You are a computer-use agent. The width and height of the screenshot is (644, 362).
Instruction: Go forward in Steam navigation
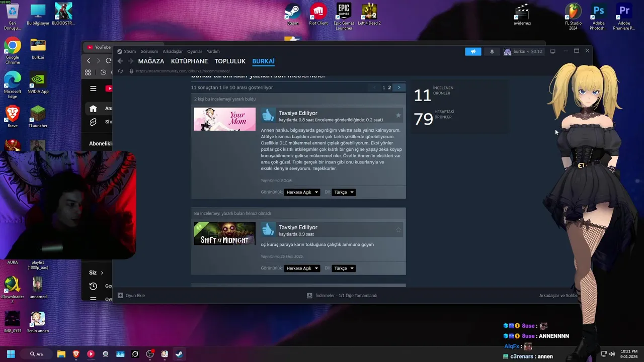[x=131, y=61]
